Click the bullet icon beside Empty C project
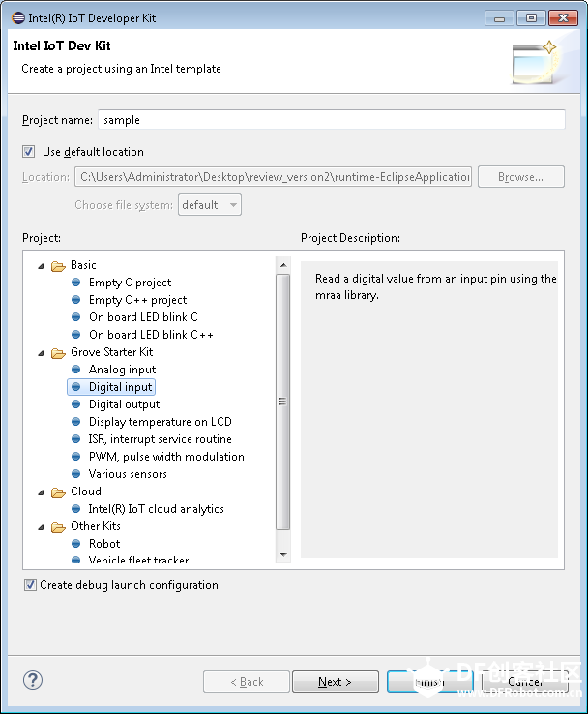 [x=76, y=283]
